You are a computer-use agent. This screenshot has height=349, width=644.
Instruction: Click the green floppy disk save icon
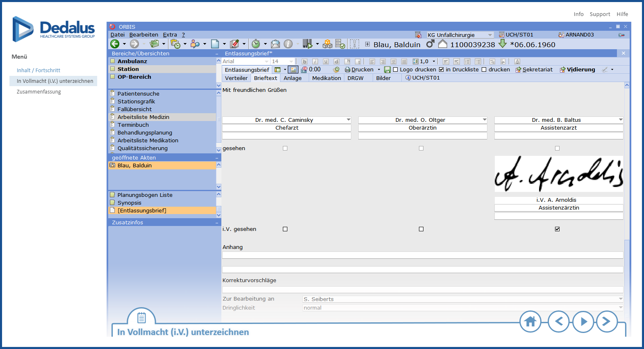click(387, 70)
